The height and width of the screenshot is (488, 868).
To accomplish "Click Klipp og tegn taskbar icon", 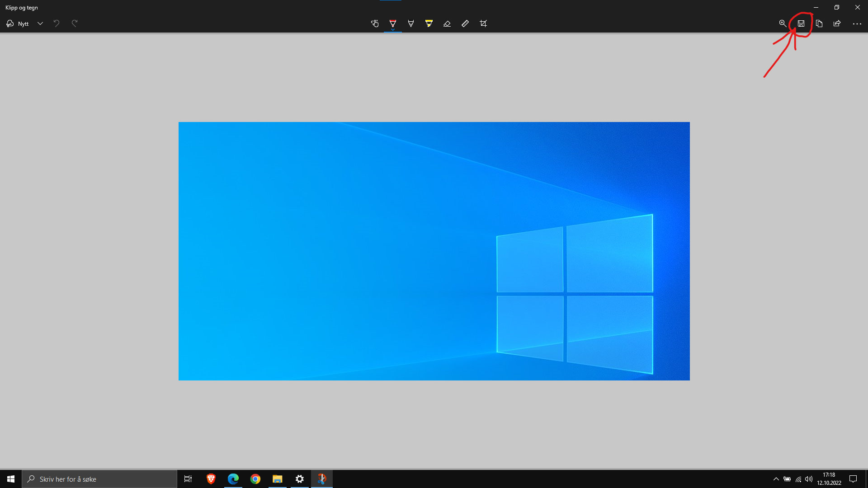I will click(x=322, y=479).
